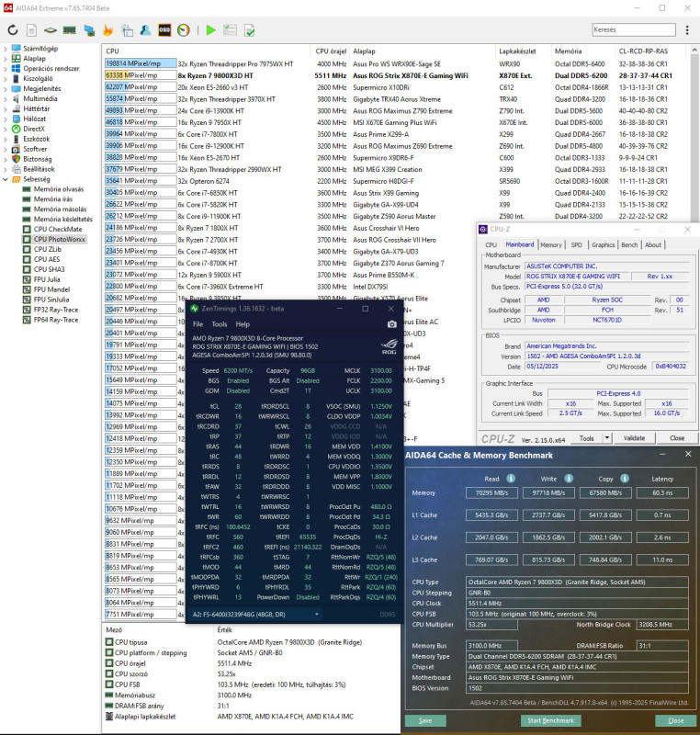Select FP64 Ray-Trace in tree
The height and width of the screenshot is (735, 700).
click(56, 320)
